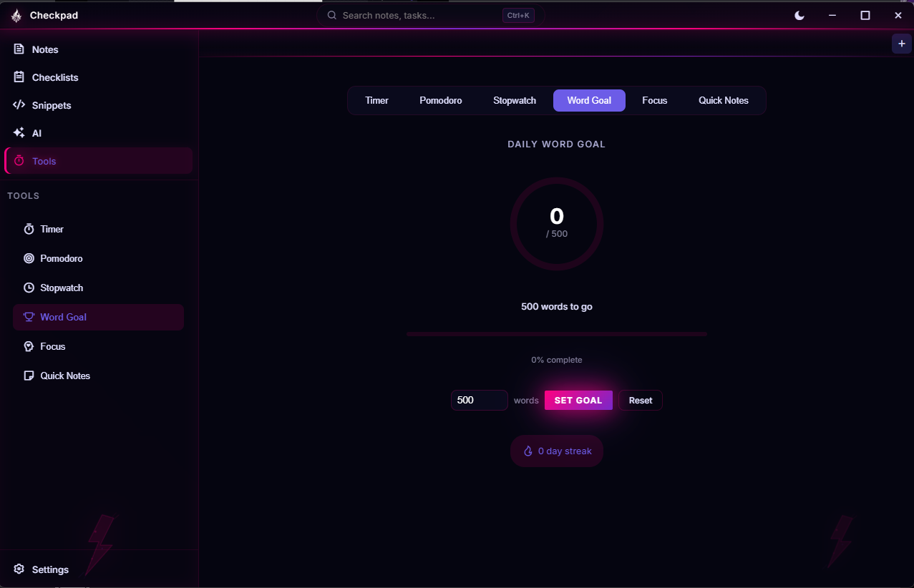Select the Stopwatch clock icon

(29, 288)
